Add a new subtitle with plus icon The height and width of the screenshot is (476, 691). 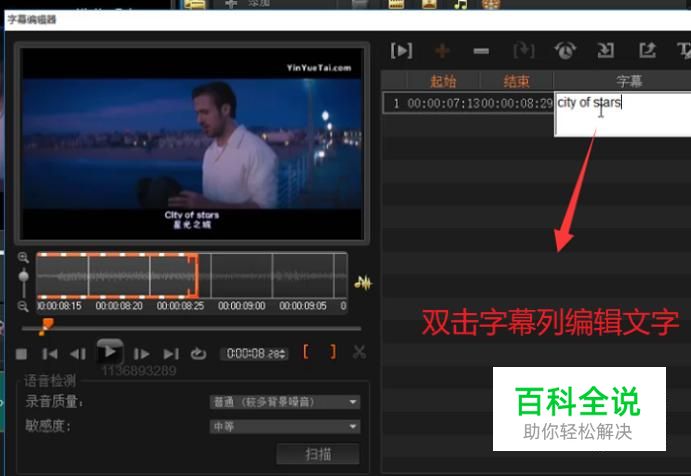[x=442, y=51]
